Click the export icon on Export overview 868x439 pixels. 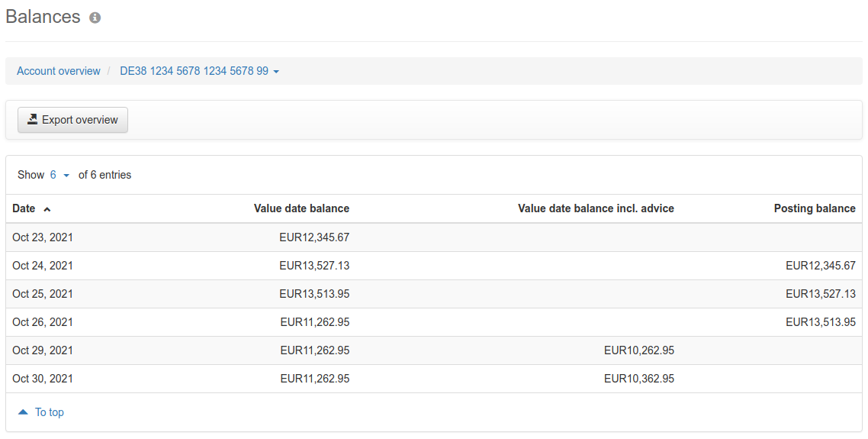33,119
